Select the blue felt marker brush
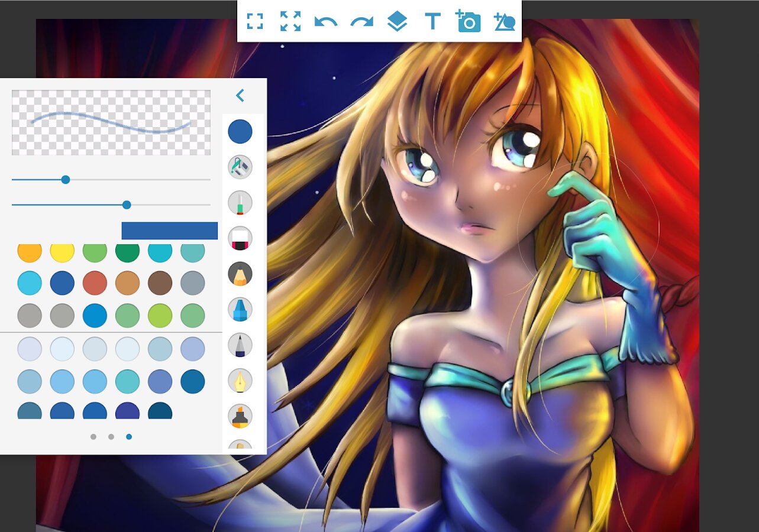The width and height of the screenshot is (759, 532). [x=240, y=309]
